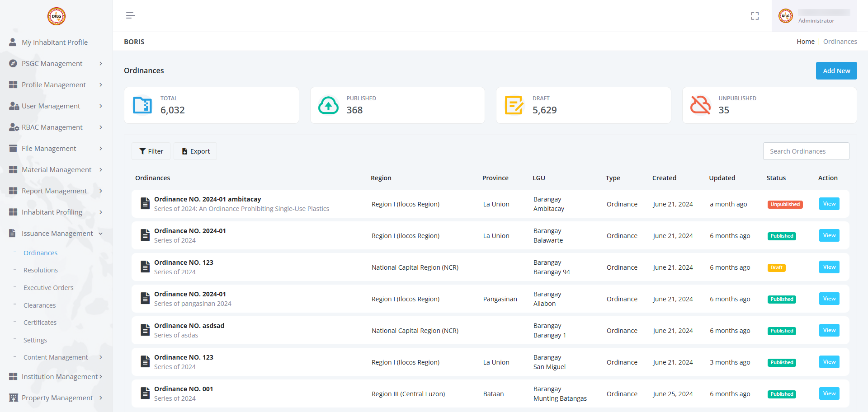Click the Property Management building icon
The width and height of the screenshot is (868, 412).
pyautogui.click(x=14, y=398)
